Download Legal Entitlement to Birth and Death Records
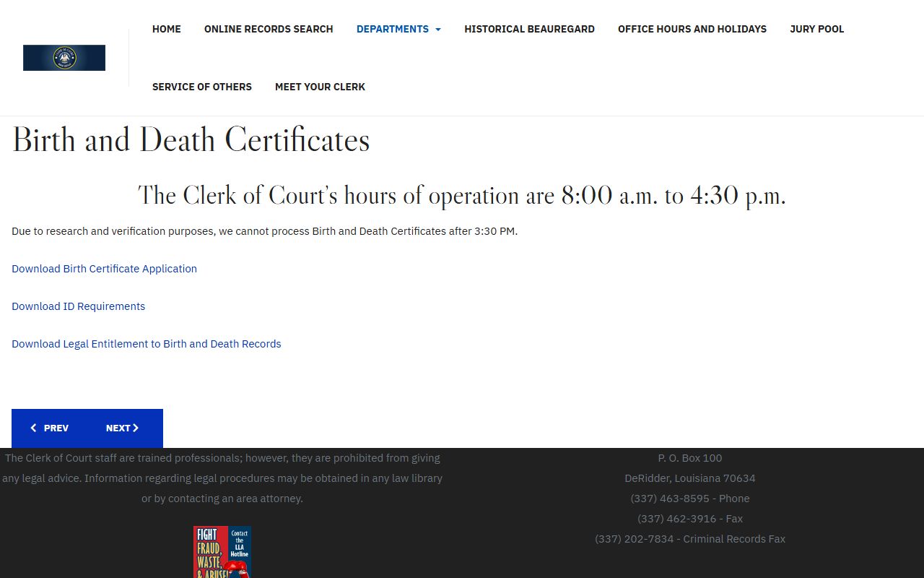The height and width of the screenshot is (578, 924). (147, 344)
